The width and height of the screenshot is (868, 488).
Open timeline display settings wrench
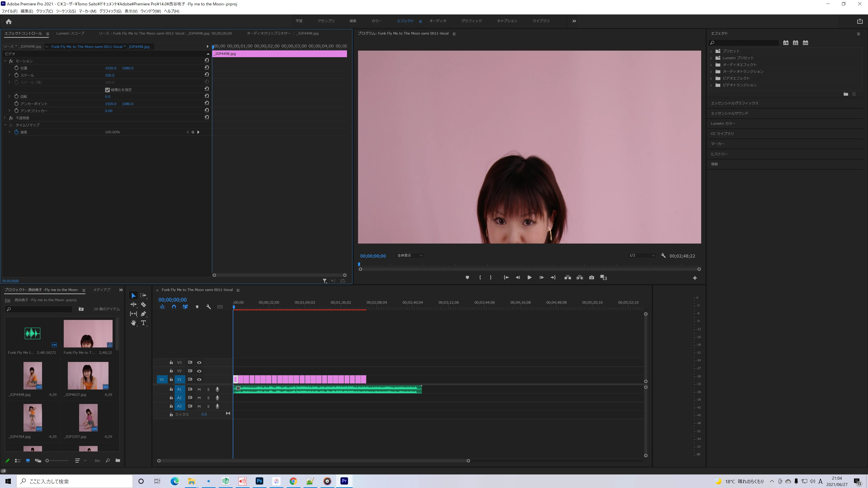tap(208, 307)
